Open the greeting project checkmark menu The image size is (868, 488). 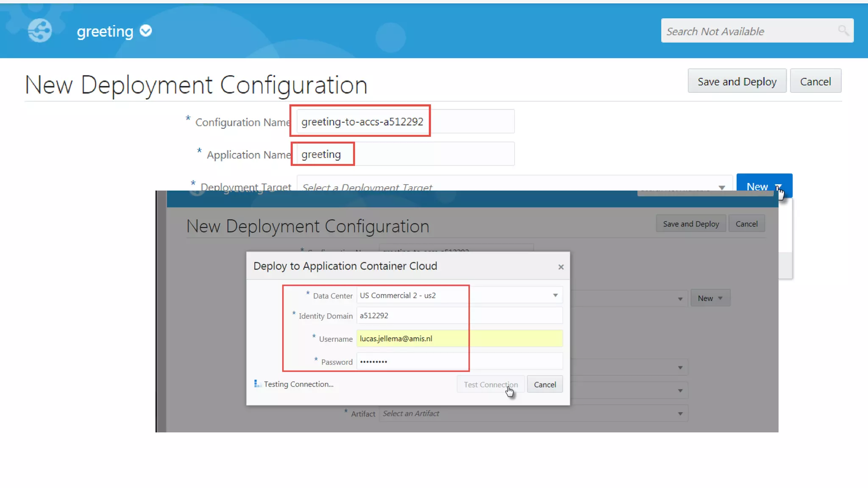pyautogui.click(x=146, y=31)
